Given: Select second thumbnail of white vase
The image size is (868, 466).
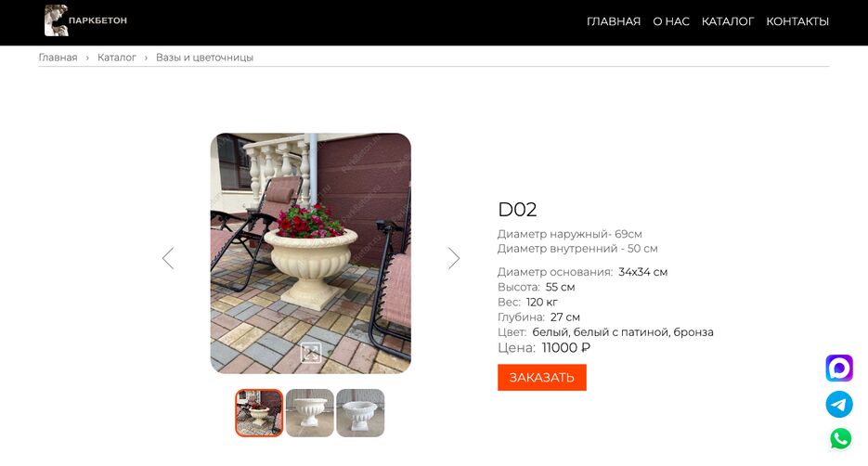Looking at the screenshot, I should tap(309, 413).
